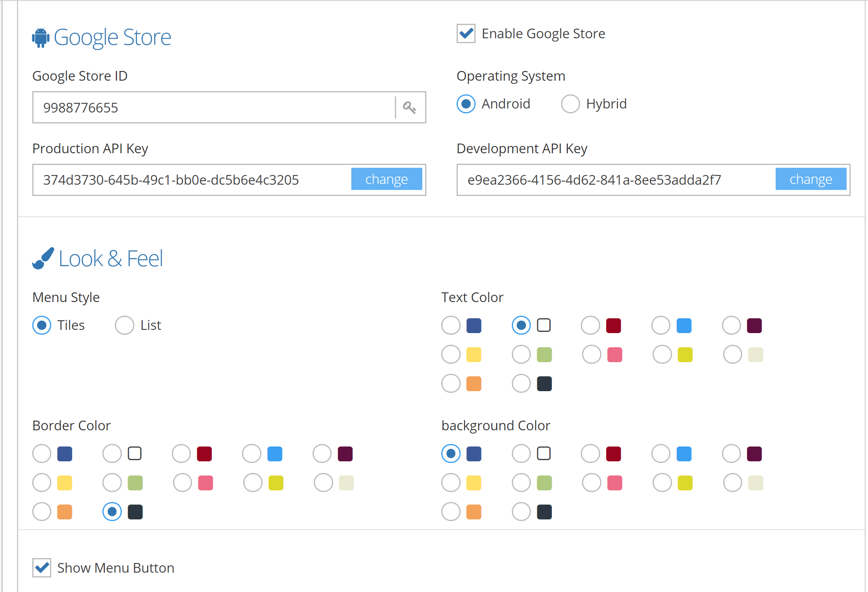Select white radio under background Color

(x=521, y=454)
